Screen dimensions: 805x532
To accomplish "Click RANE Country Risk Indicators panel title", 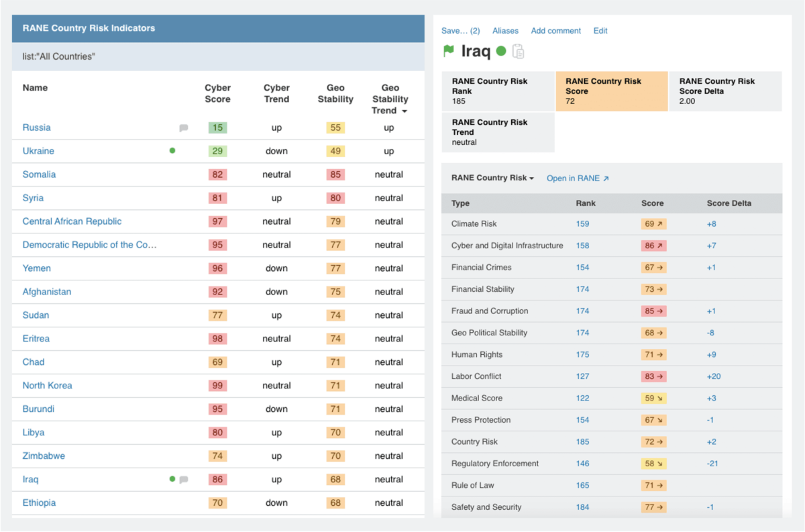I will point(89,28).
